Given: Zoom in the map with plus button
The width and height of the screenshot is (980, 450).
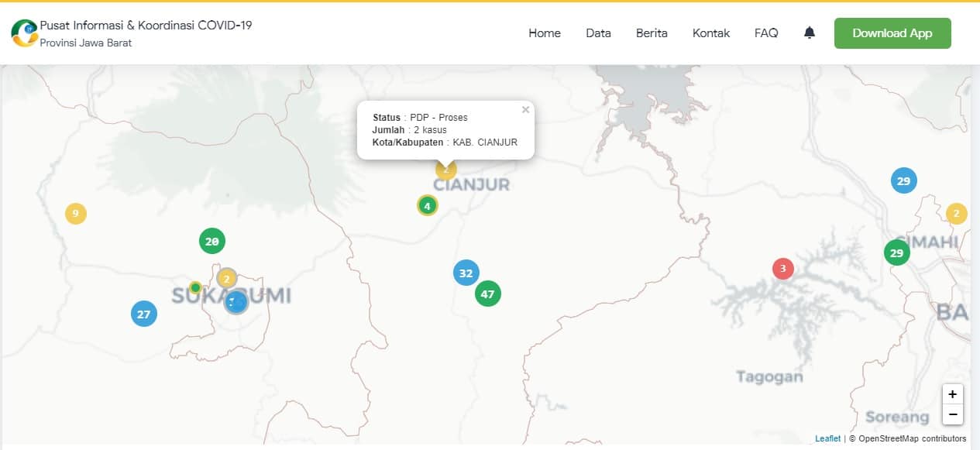Looking at the screenshot, I should (x=953, y=393).
